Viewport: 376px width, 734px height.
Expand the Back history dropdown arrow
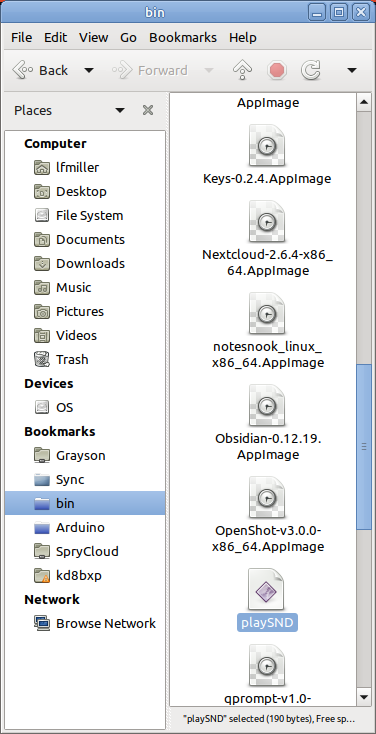pyautogui.click(x=88, y=71)
